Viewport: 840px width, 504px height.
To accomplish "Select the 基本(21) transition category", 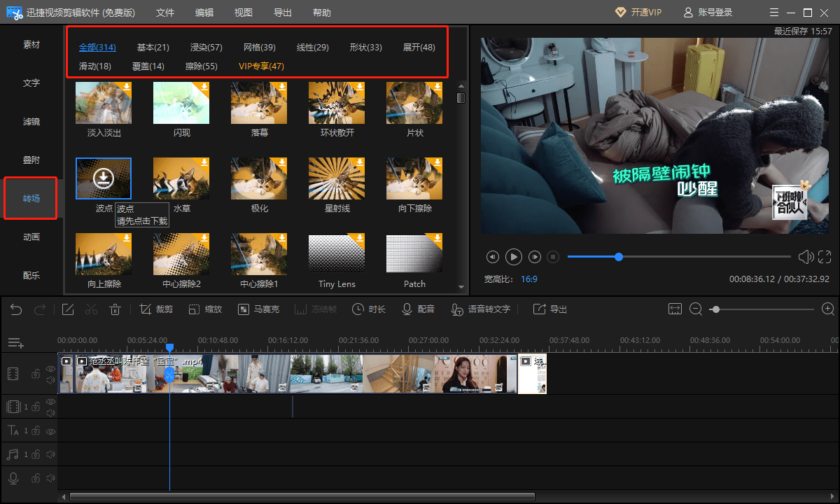I will pyautogui.click(x=153, y=48).
